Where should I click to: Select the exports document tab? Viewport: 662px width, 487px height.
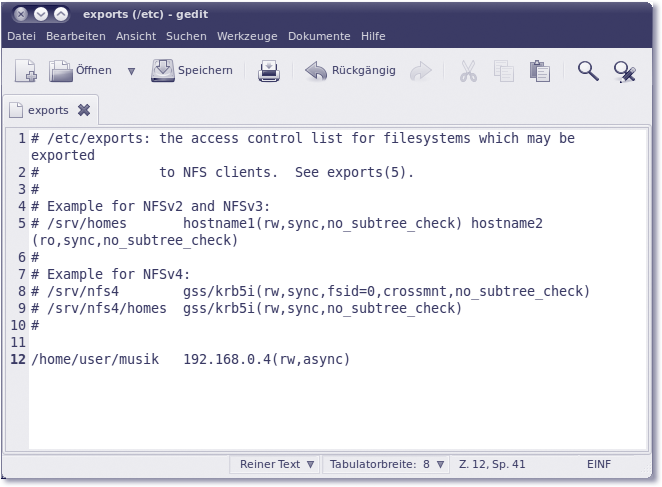coord(47,110)
